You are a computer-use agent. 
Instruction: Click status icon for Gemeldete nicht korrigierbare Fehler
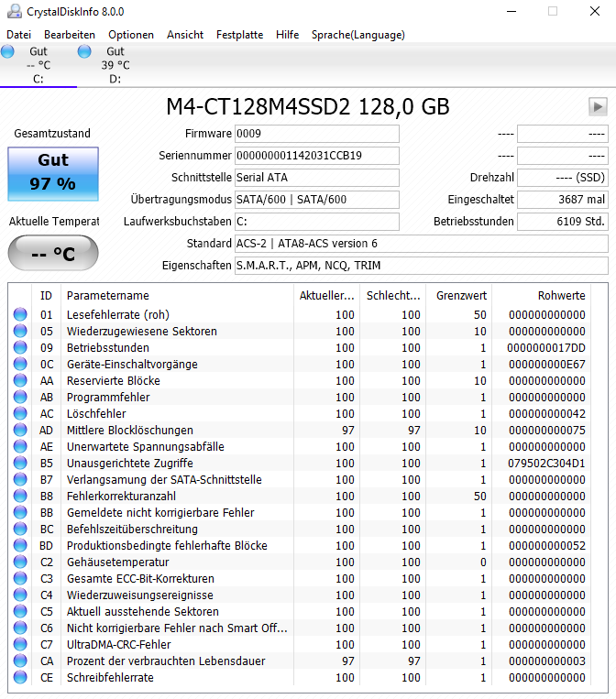(20, 512)
